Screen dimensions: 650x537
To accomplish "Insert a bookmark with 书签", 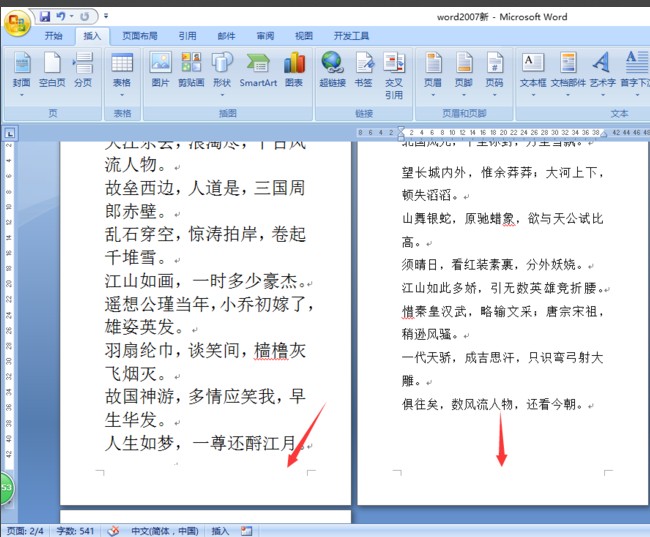I will tap(364, 70).
